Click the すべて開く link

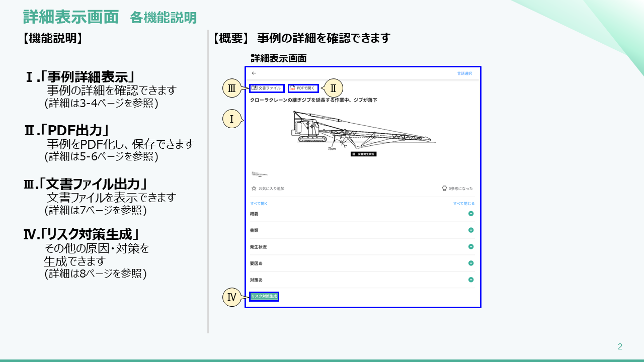point(259,204)
